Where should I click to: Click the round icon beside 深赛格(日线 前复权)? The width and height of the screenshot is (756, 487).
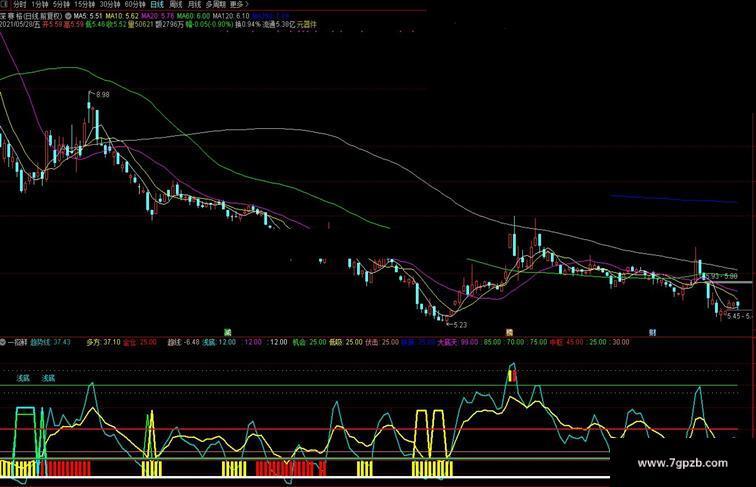(68, 16)
